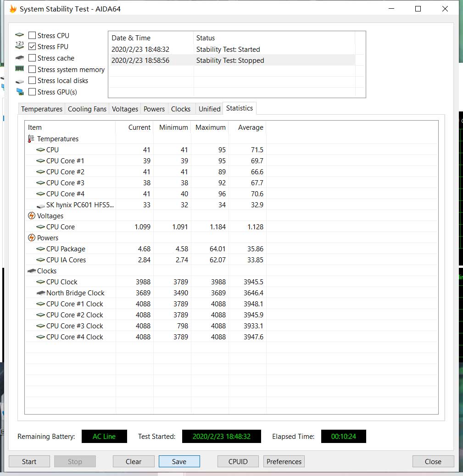Image resolution: width=463 pixels, height=476 pixels.
Task: Click the Average column header
Action: pos(248,127)
